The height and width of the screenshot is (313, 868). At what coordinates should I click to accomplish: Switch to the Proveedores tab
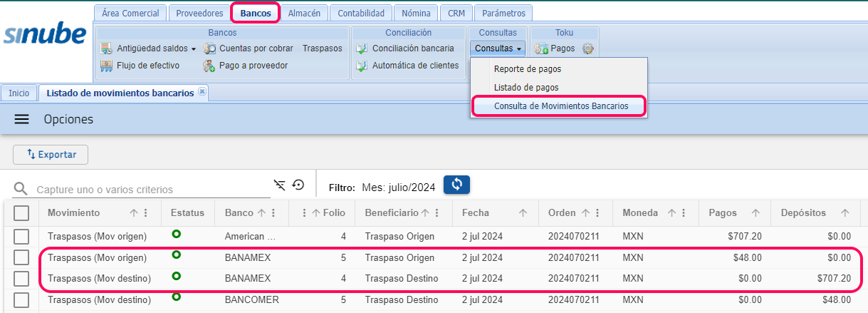199,13
